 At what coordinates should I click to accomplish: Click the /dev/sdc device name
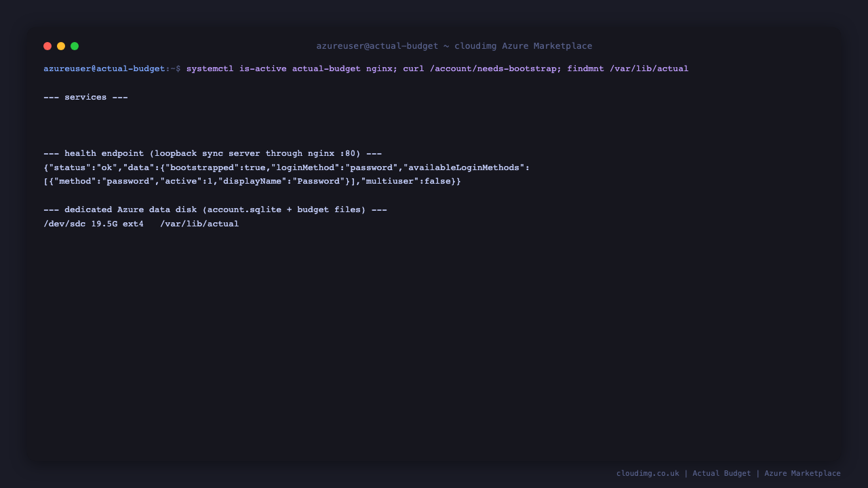64,224
